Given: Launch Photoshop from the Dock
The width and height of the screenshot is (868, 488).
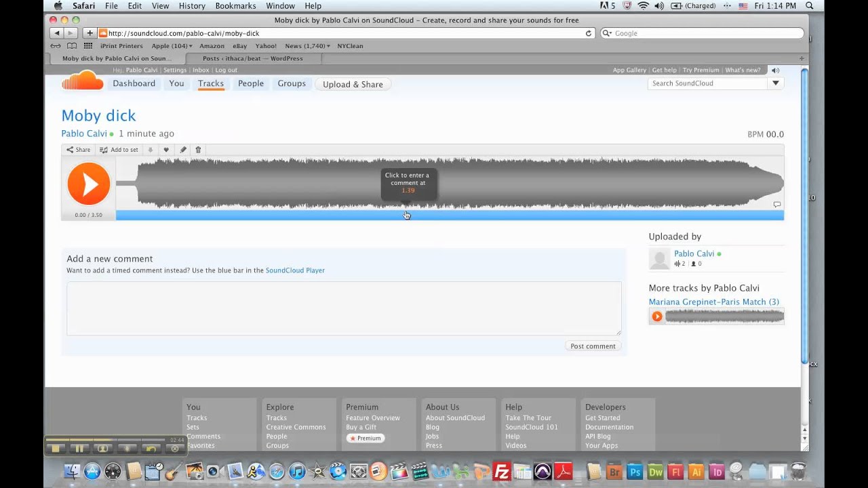Looking at the screenshot, I should tap(635, 472).
